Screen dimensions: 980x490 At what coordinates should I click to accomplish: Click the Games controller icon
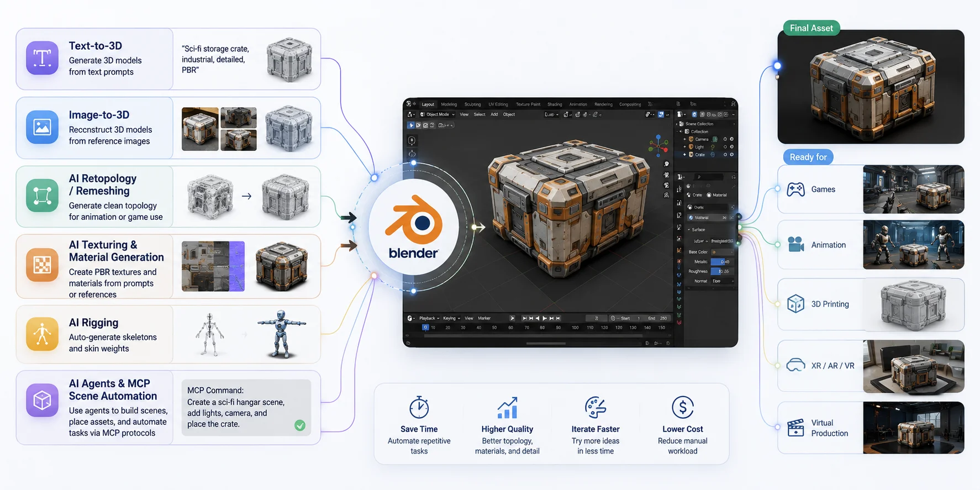coord(795,189)
